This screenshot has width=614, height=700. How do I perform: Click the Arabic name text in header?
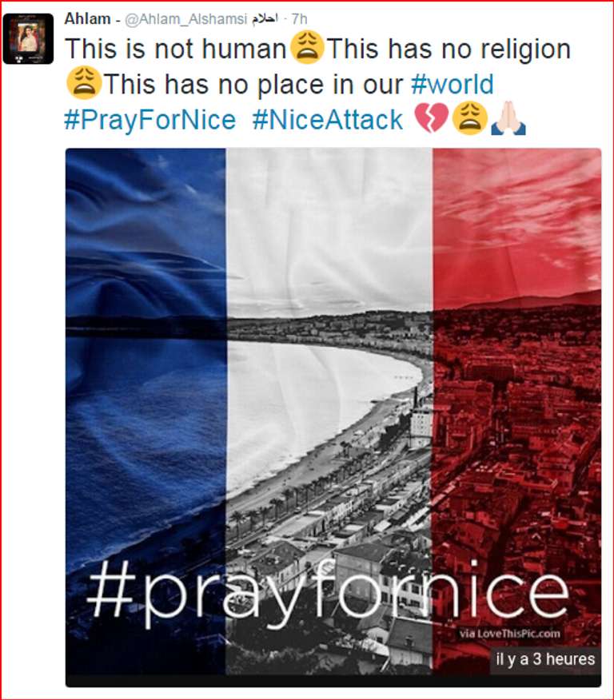[x=265, y=18]
